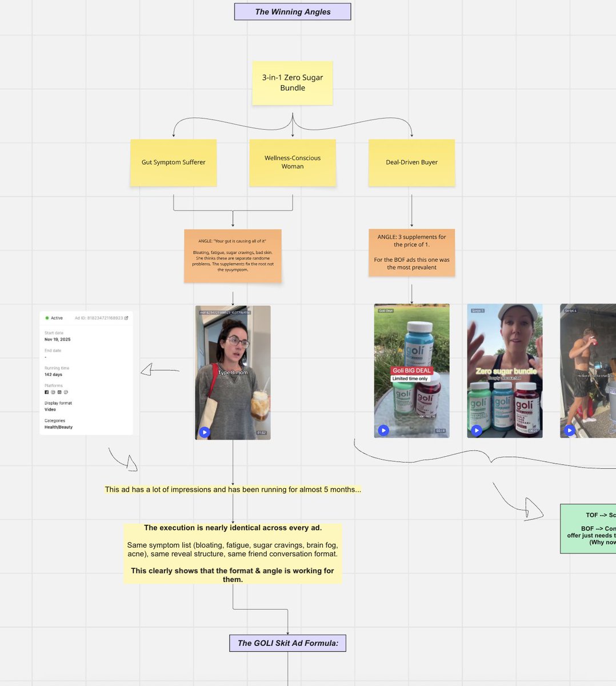The image size is (616, 686).
Task: Select the Wellness-Conscious Woman sticky note
Action: pyautogui.click(x=293, y=162)
